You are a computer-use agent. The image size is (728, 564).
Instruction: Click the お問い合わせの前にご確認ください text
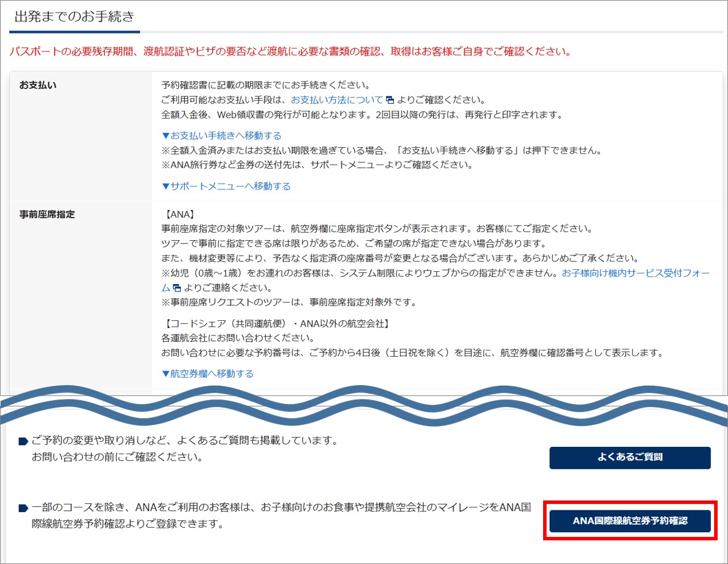117,457
